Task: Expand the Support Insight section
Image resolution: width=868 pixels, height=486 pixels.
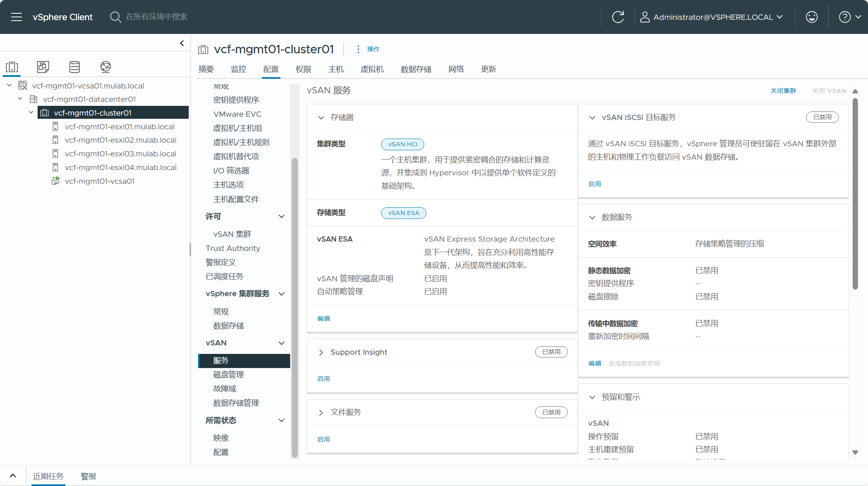Action: tap(321, 352)
